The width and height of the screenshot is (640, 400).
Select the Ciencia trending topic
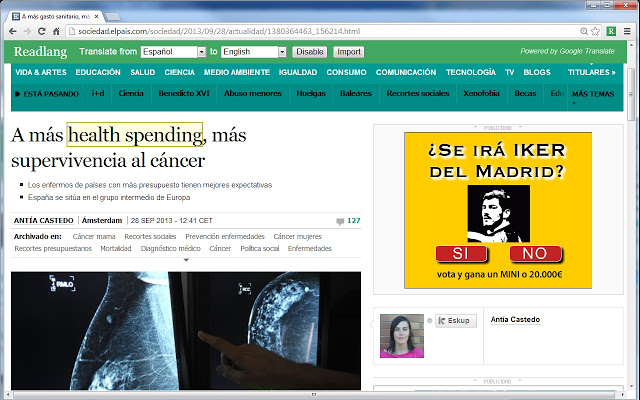point(131,93)
